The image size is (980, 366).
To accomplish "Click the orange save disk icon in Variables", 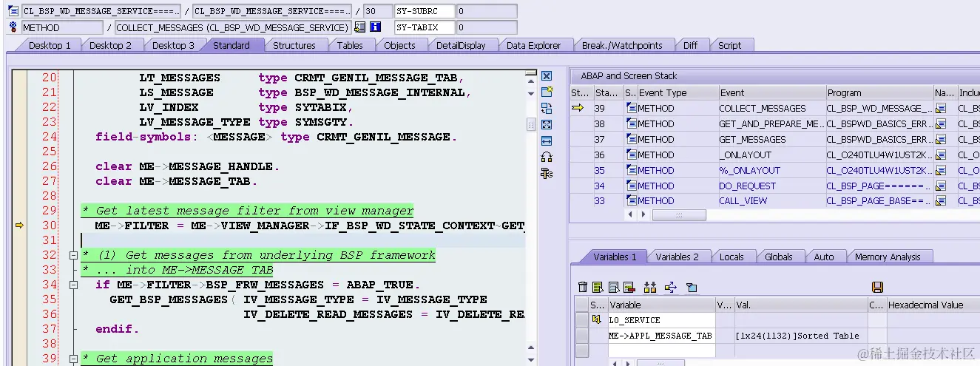I will click(x=878, y=287).
